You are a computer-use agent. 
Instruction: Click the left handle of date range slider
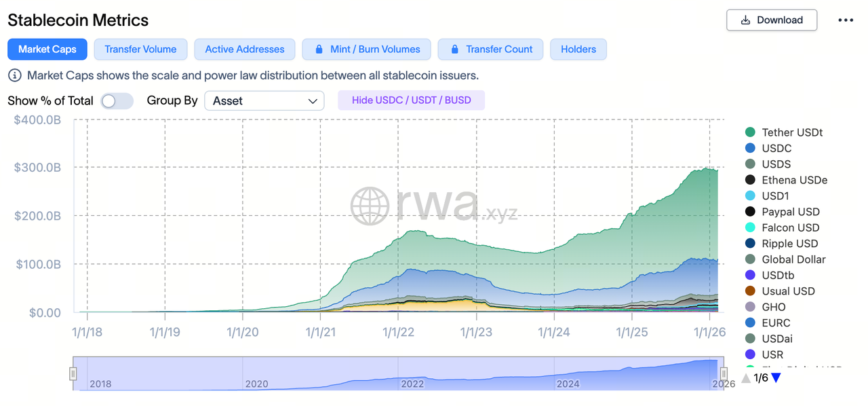coord(73,373)
